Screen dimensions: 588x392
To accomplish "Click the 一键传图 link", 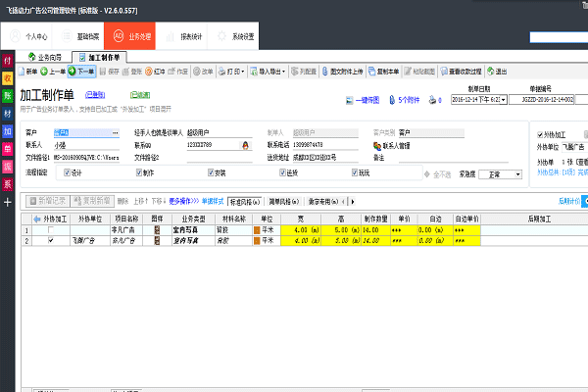I will 368,99.
